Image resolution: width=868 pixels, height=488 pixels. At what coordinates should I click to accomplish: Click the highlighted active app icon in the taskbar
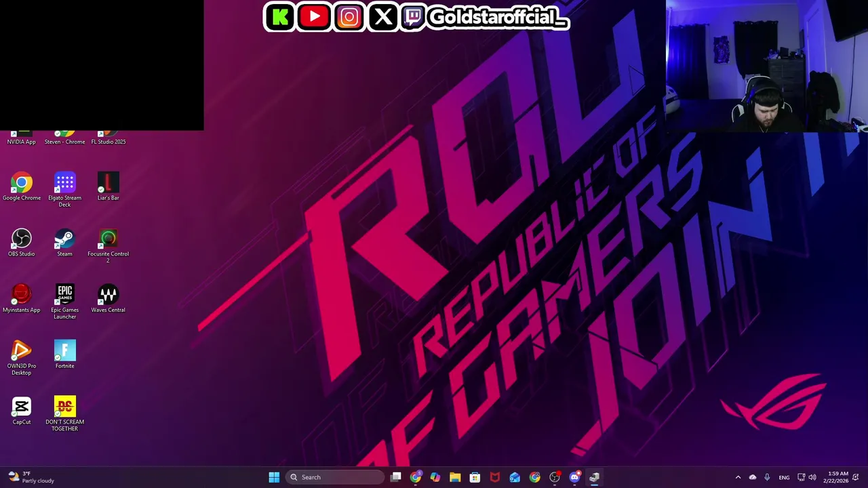tap(595, 477)
